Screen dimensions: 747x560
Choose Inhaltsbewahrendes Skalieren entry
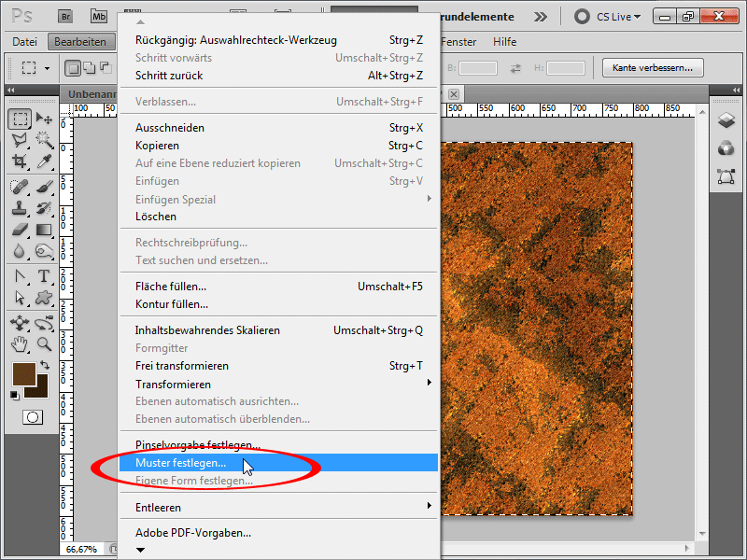pos(278,330)
